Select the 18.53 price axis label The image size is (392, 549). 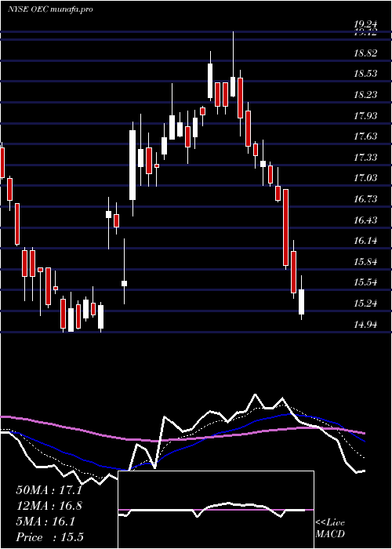(365, 74)
